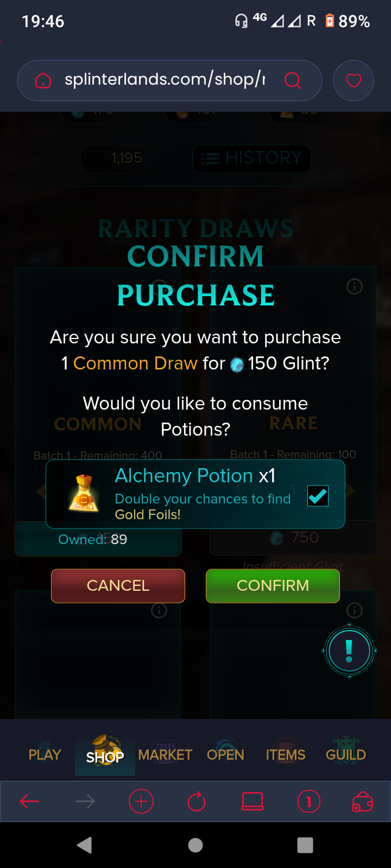Tap the browser forward arrow
The width and height of the screenshot is (391, 868).
[x=85, y=801]
